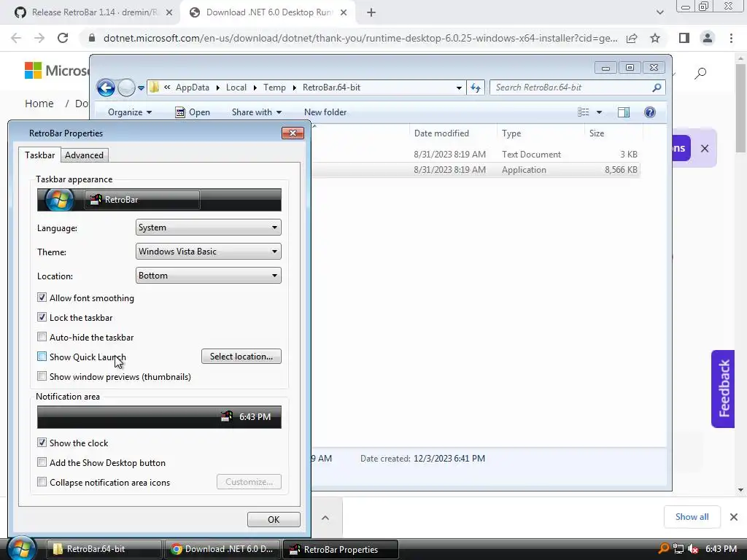The image size is (747, 560).
Task: Toggle Chrome side panel icon
Action: 684,38
